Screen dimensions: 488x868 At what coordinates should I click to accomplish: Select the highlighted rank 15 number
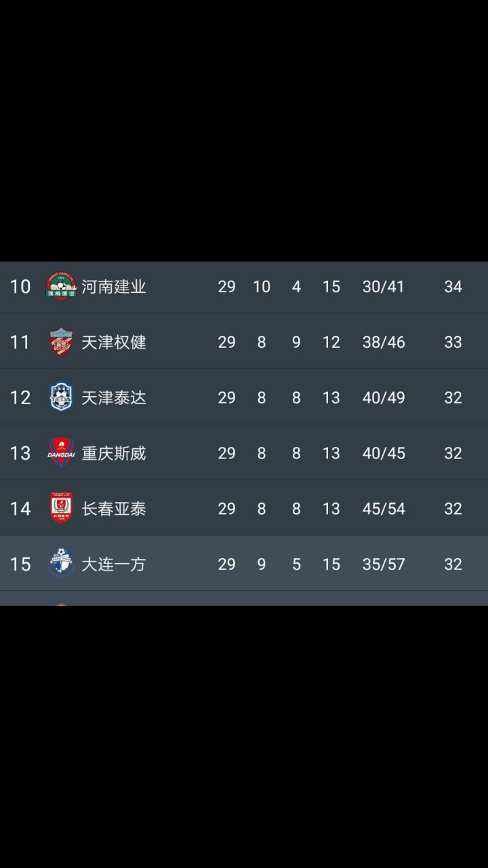tap(20, 564)
